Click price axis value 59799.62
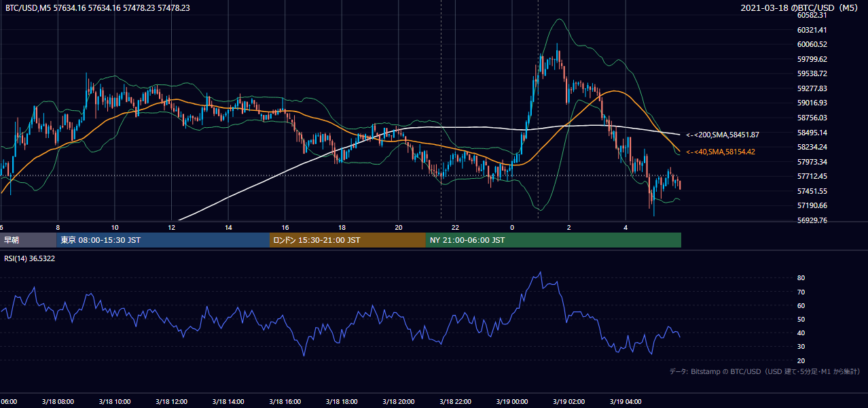Viewport: 868px width, 408px height. point(812,59)
